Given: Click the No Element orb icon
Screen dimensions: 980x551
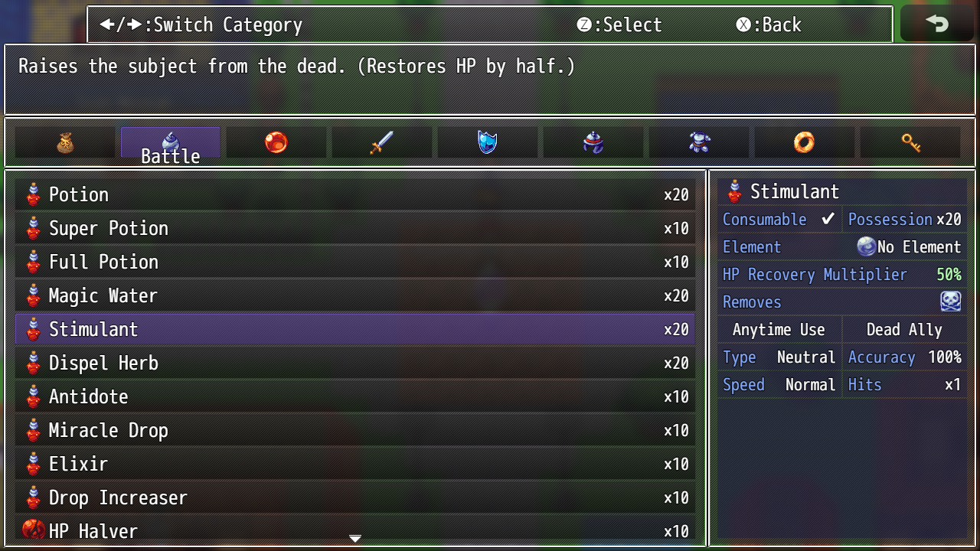Looking at the screenshot, I should (866, 246).
